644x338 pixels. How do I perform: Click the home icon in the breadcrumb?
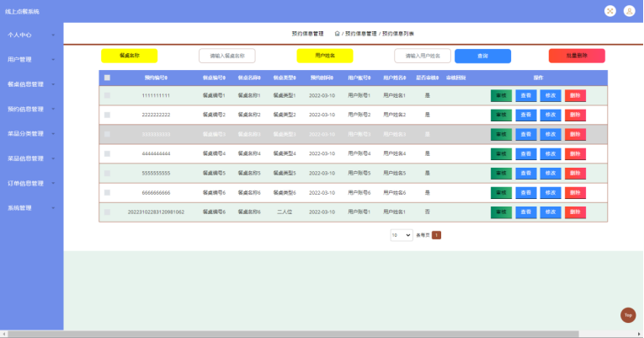pyautogui.click(x=337, y=34)
